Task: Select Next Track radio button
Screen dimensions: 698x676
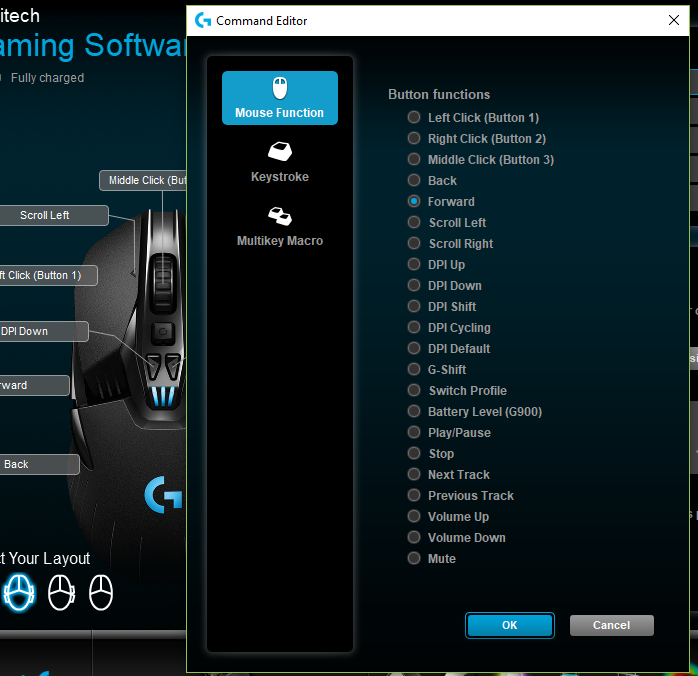Action: [414, 474]
